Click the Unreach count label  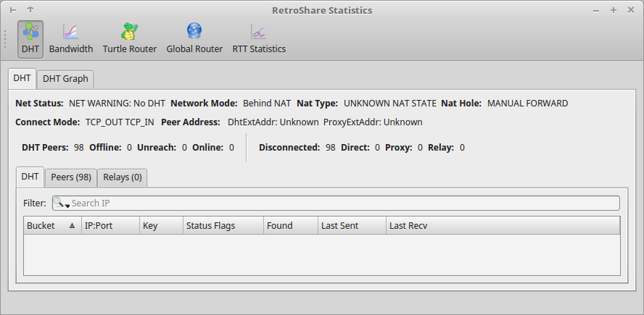[x=157, y=148]
